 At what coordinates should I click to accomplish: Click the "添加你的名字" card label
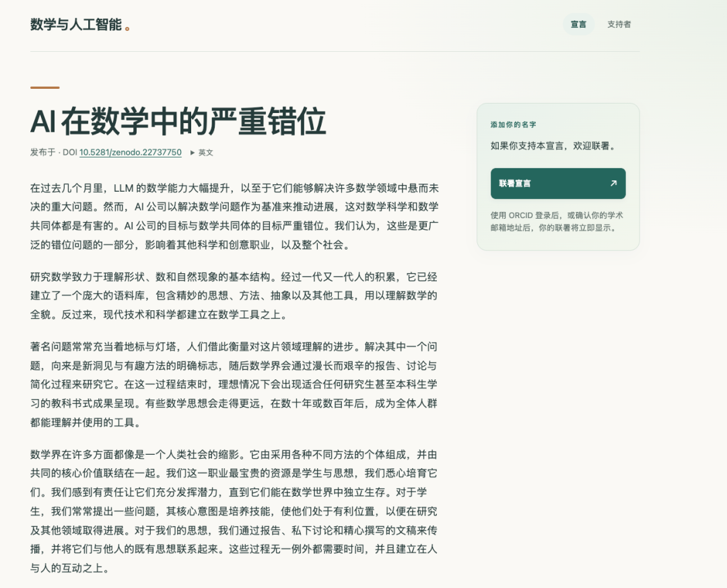[x=513, y=124]
